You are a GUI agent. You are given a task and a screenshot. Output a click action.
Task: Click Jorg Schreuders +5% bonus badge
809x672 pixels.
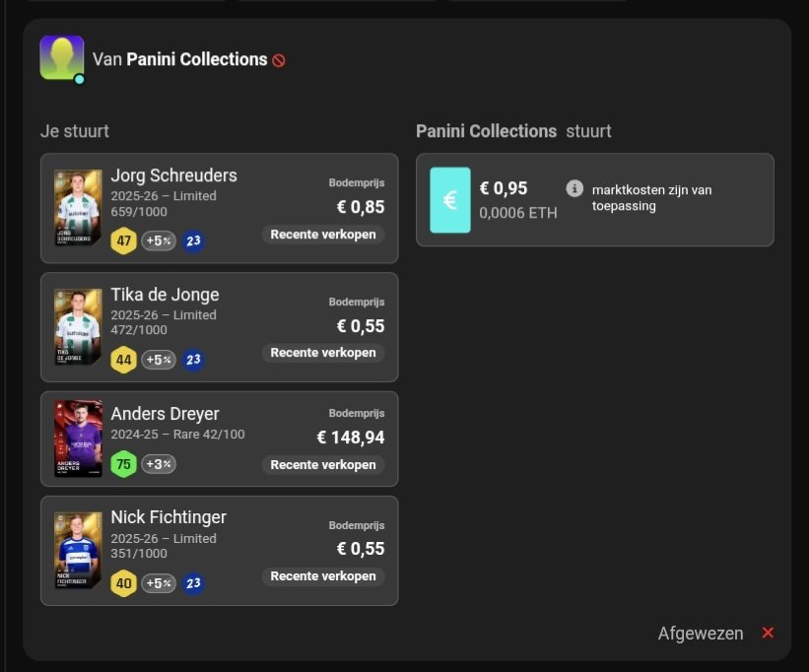(x=159, y=240)
